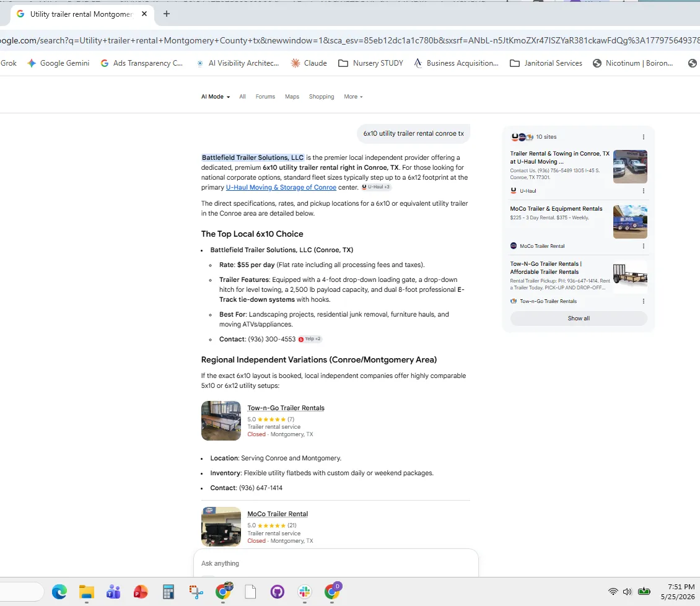Screen dimensions: 700x606
Task: Open the Google Gemini bookmark
Action: coord(58,63)
